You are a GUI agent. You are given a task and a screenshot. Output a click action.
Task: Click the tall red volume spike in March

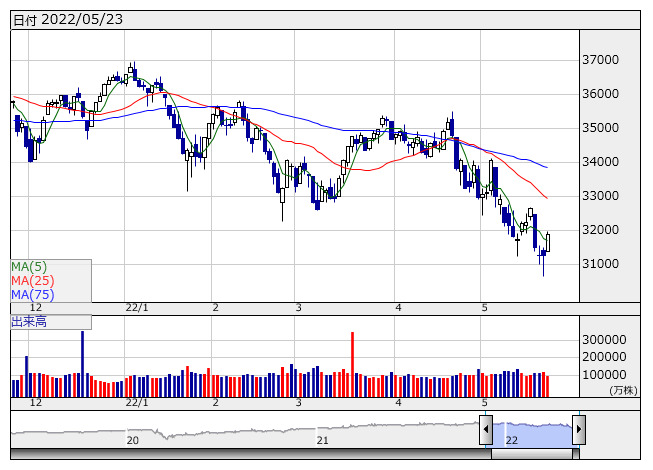[353, 364]
